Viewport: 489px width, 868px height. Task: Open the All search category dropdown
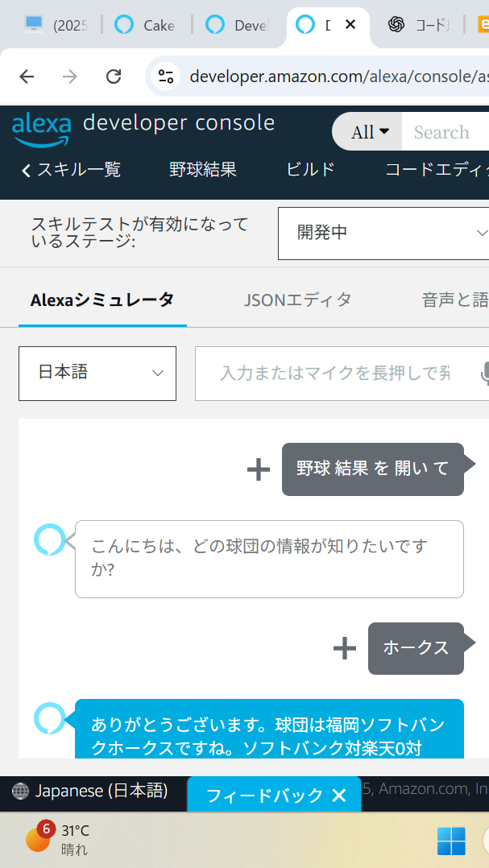(x=370, y=132)
